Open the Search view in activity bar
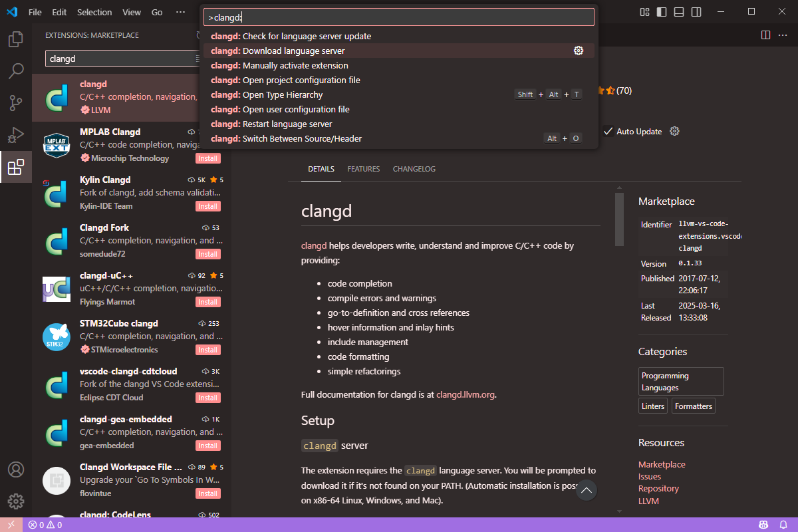Viewport: 798px width, 532px height. click(16, 71)
